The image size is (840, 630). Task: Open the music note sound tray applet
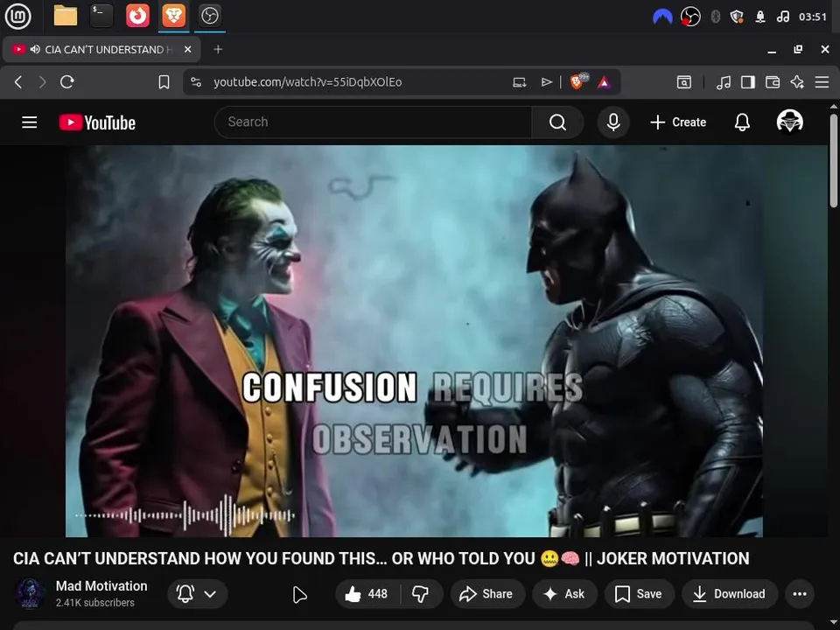[x=782, y=17]
